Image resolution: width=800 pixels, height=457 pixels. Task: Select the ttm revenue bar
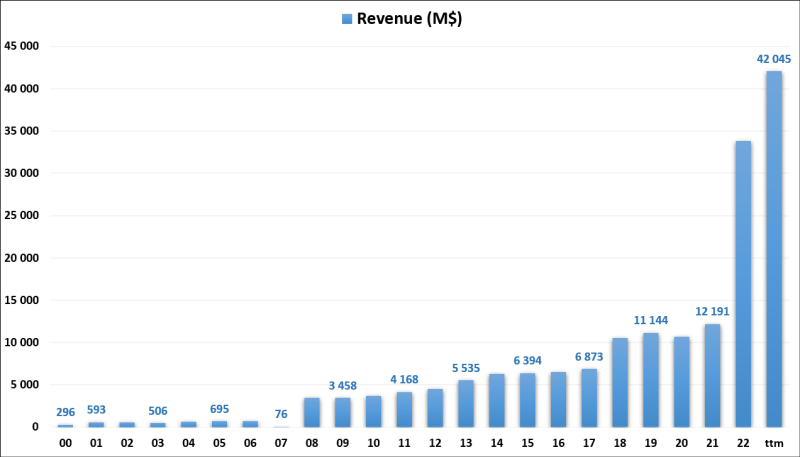point(774,249)
